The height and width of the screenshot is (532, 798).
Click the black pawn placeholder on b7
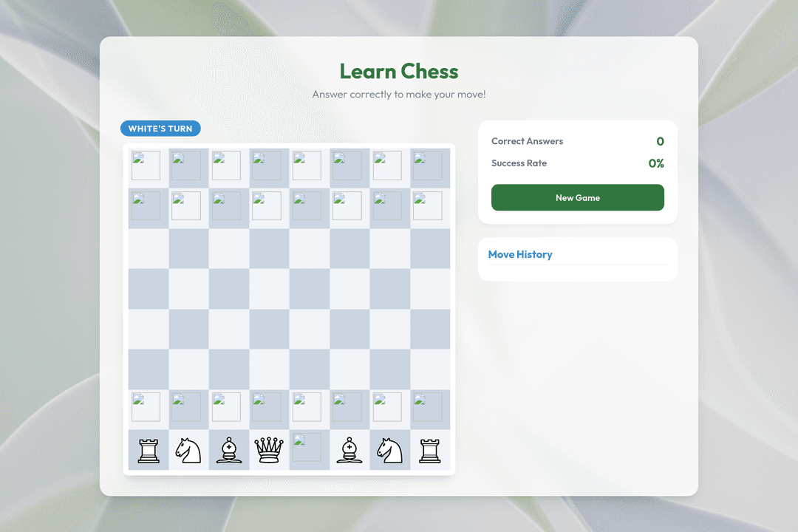(186, 205)
